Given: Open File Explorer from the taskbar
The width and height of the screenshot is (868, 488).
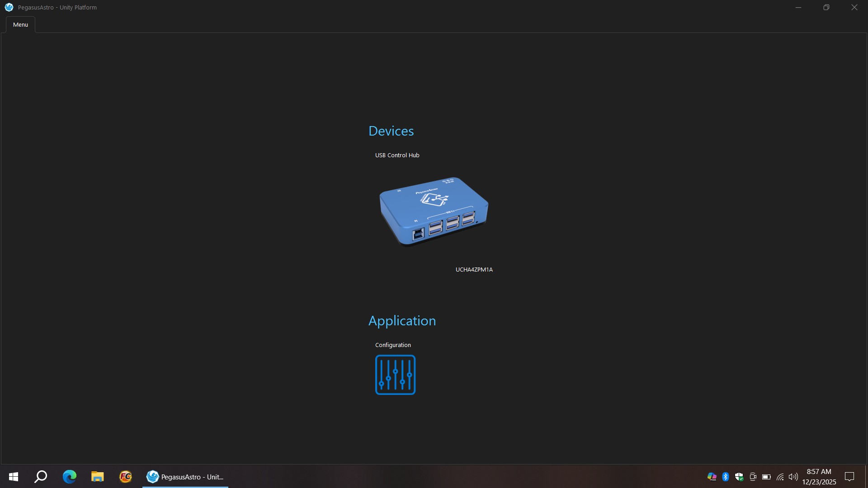Looking at the screenshot, I should click(x=97, y=477).
